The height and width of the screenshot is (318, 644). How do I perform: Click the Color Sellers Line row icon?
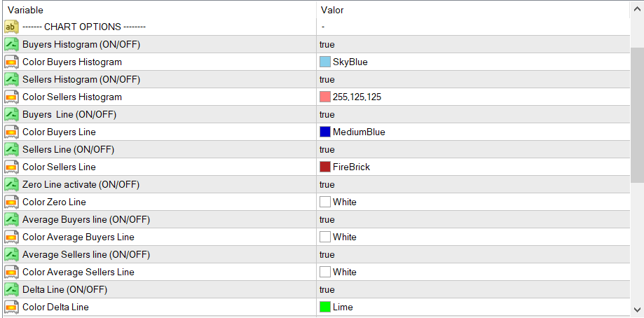coord(11,167)
